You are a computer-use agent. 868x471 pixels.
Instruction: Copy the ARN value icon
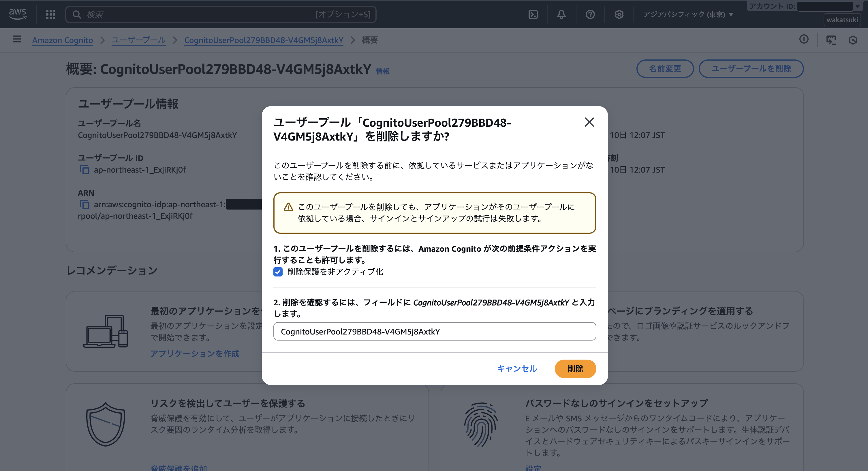click(x=84, y=204)
